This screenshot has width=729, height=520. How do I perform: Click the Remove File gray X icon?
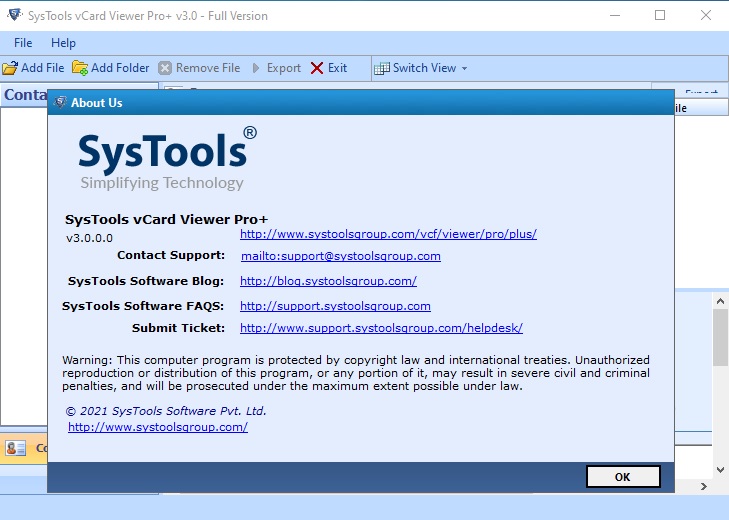point(165,68)
